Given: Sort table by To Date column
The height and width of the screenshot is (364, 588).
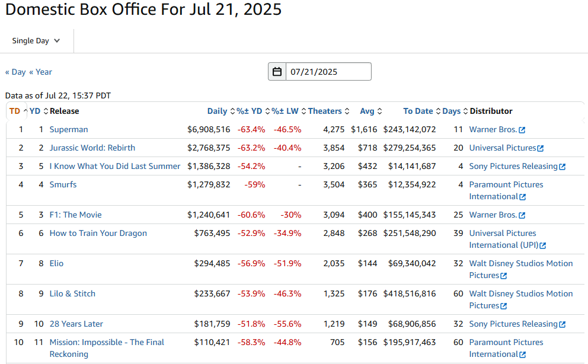Looking at the screenshot, I should [x=422, y=111].
